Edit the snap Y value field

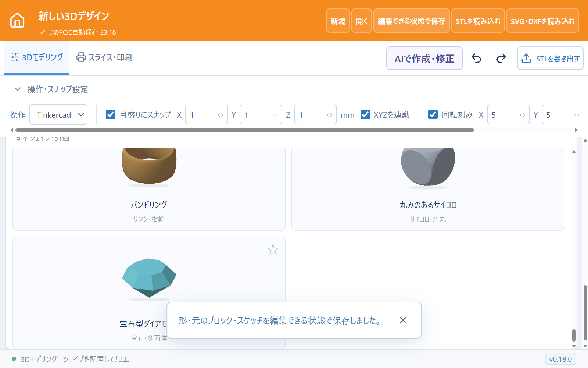(261, 115)
